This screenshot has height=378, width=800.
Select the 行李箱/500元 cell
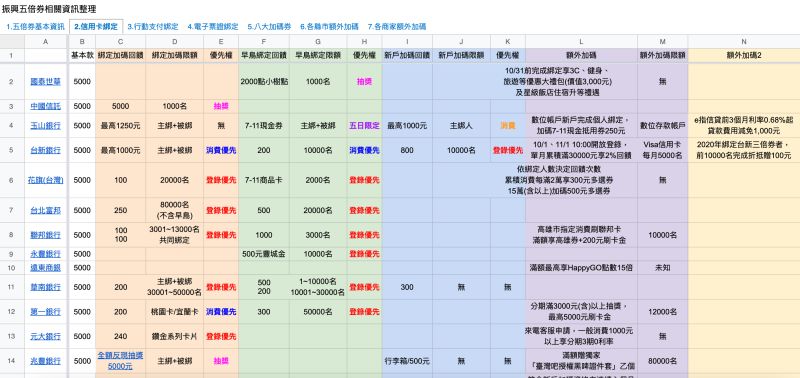407,361
